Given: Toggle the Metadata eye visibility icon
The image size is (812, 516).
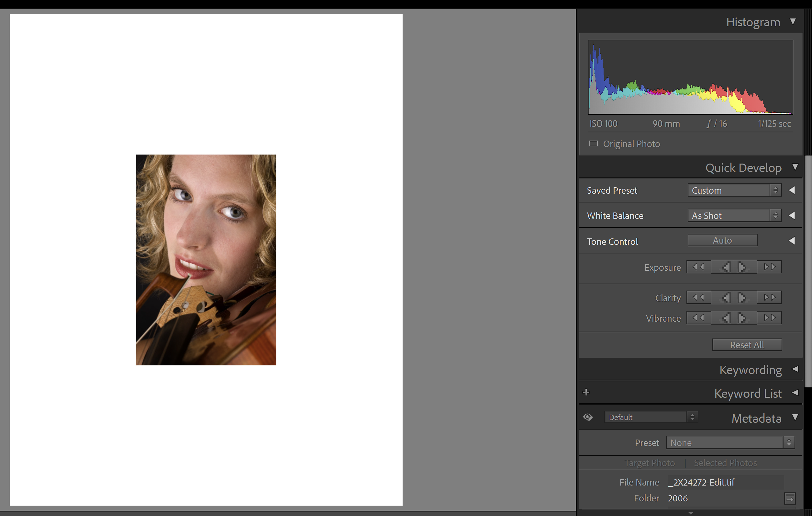Looking at the screenshot, I should (588, 417).
